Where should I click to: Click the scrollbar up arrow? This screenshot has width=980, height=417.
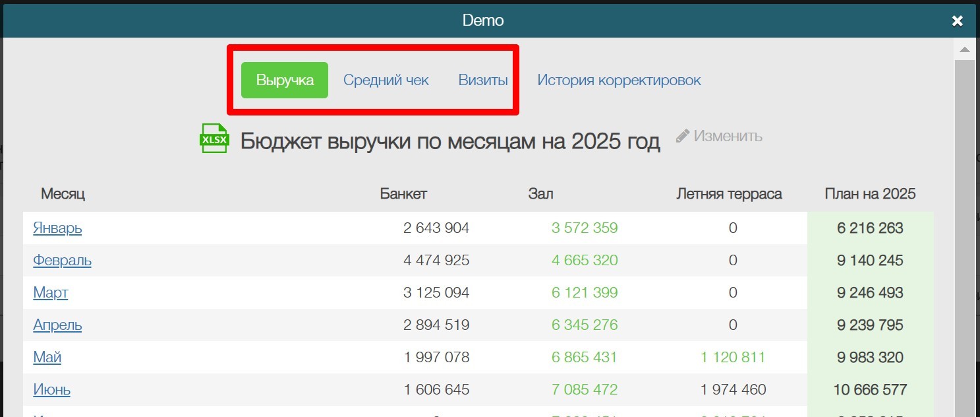click(964, 48)
